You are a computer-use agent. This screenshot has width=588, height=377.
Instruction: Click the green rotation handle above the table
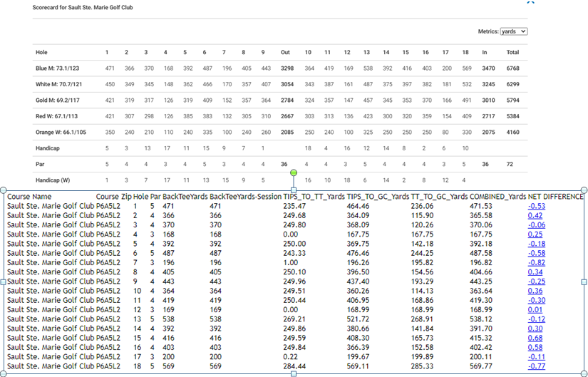tap(294, 172)
